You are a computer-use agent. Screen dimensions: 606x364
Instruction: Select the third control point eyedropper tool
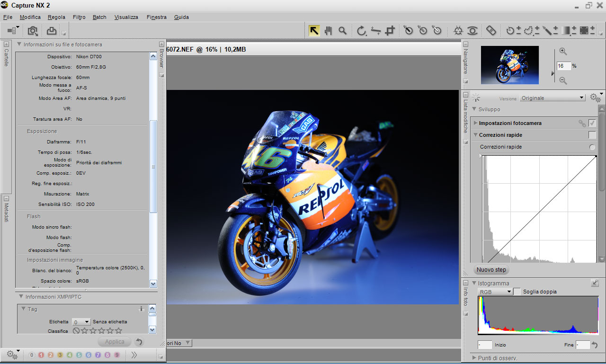(x=437, y=31)
